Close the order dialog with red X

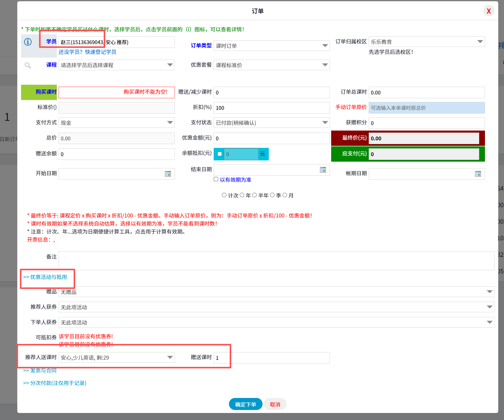[488, 11]
